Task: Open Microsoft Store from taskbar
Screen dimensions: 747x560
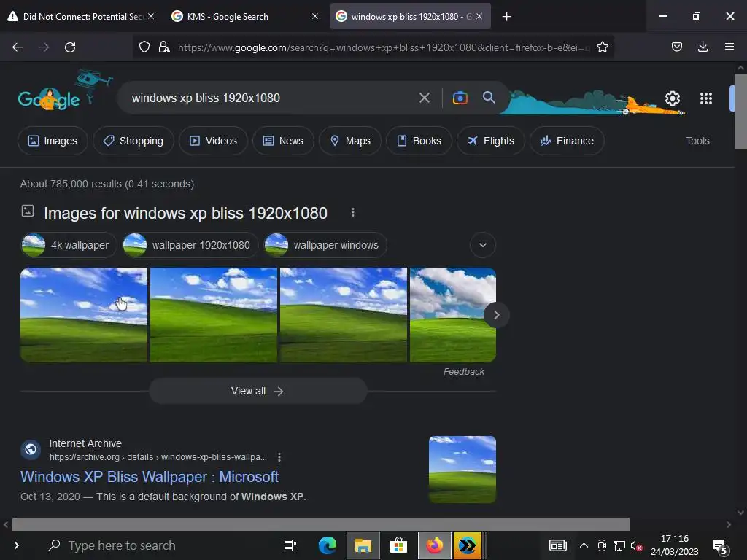Action: 399,545
